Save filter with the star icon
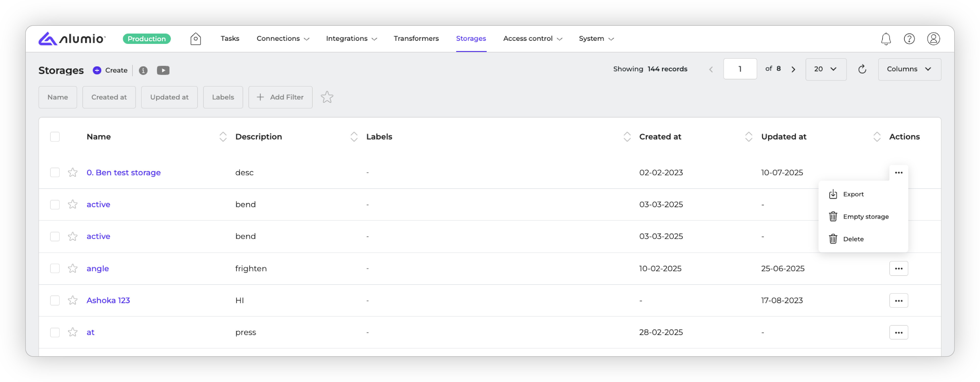Screen dimensions: 980x382 [327, 97]
